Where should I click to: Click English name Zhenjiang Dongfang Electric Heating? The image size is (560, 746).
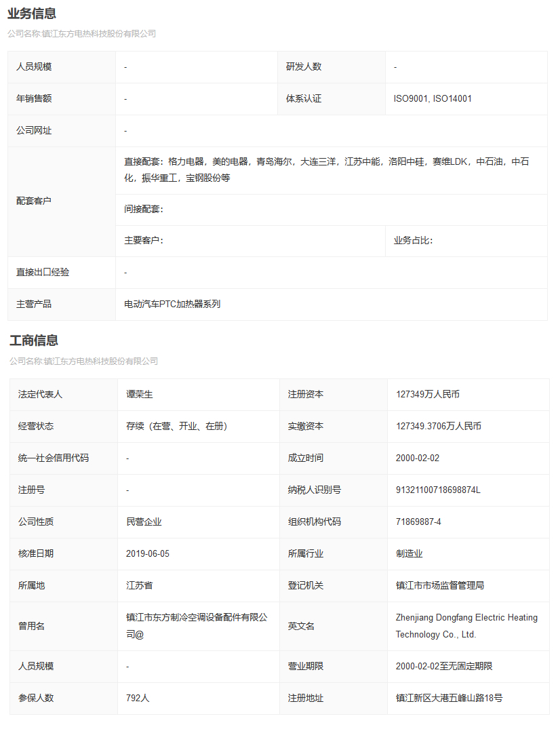coord(466,618)
